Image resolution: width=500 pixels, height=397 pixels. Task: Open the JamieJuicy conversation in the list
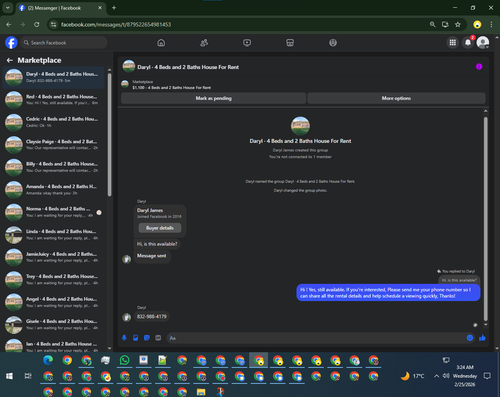54,257
